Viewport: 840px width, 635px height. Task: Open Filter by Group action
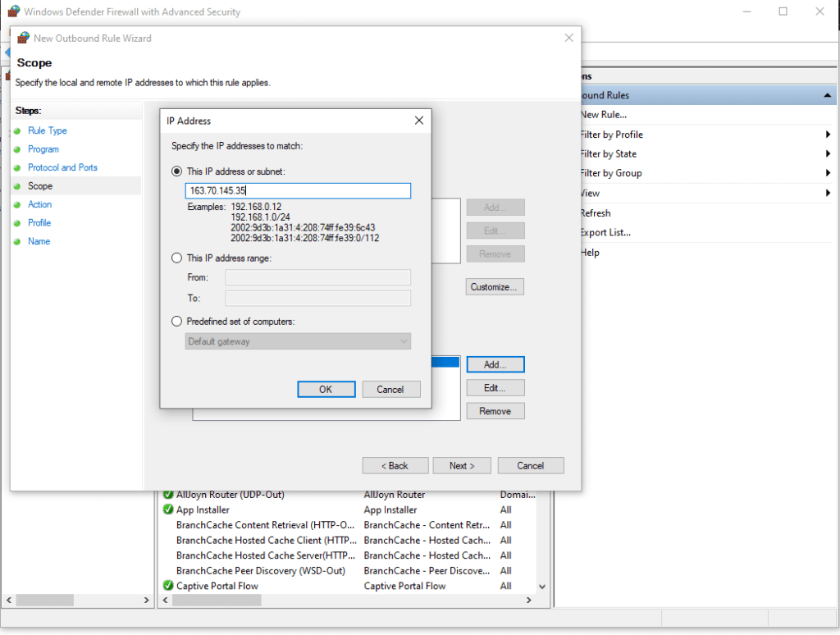pyautogui.click(x=610, y=173)
